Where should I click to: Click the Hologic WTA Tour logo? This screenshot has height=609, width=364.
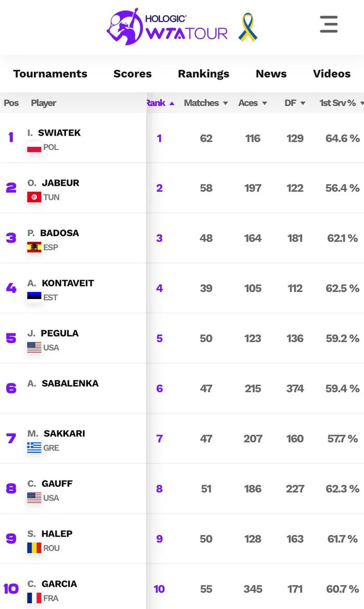point(167,27)
